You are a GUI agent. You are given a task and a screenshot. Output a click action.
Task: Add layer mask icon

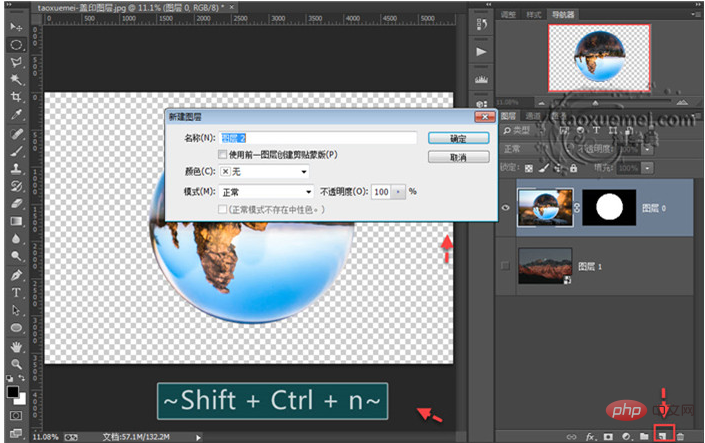point(608,436)
